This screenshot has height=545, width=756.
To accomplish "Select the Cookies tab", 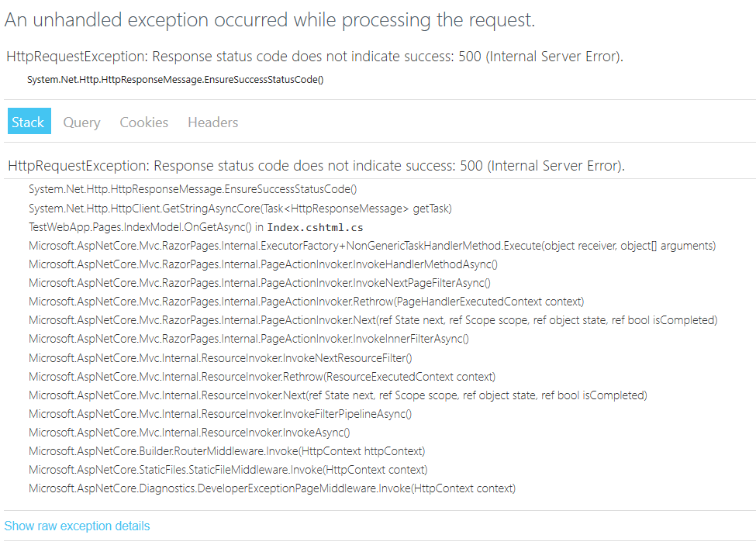I will click(143, 122).
